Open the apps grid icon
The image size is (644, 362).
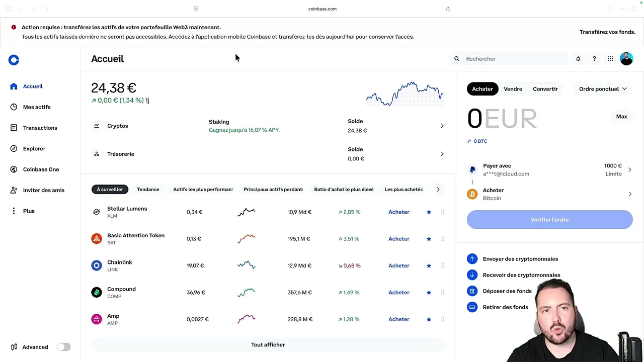pyautogui.click(x=610, y=59)
